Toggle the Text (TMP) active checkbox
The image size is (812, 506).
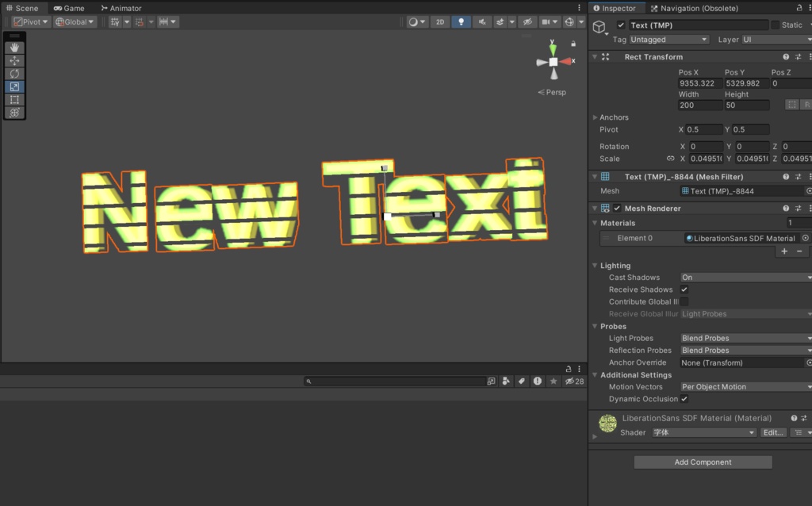point(621,25)
